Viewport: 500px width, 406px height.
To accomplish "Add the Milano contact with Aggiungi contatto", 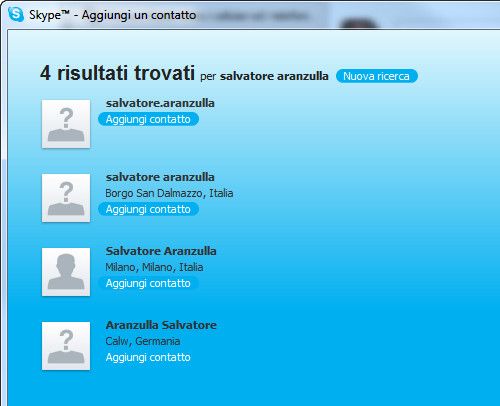I will [x=148, y=283].
